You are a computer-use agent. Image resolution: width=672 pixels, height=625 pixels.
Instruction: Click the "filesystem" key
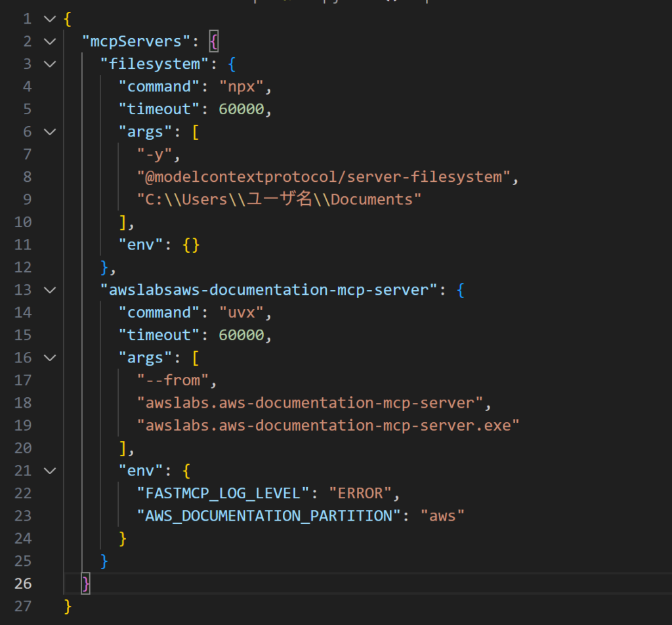click(x=154, y=64)
